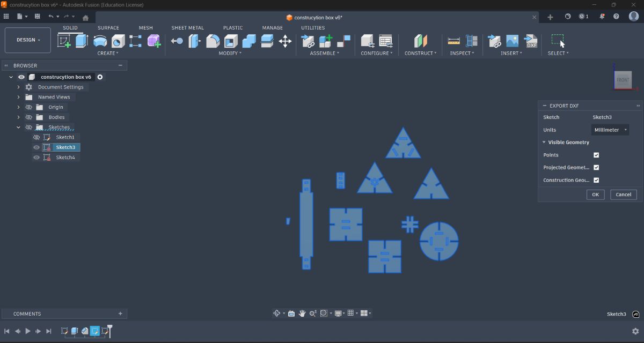Select the Pan tool in navigation bar
The image size is (644, 343).
pos(302,313)
